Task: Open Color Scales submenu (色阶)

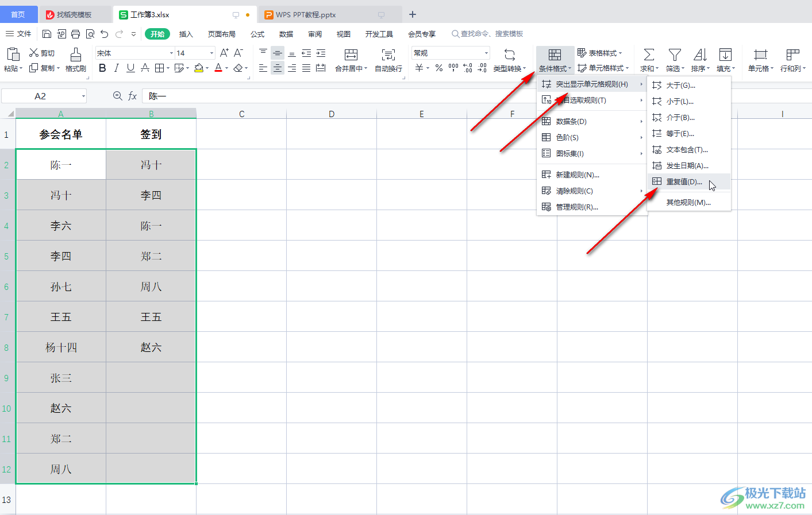Action: pos(592,137)
